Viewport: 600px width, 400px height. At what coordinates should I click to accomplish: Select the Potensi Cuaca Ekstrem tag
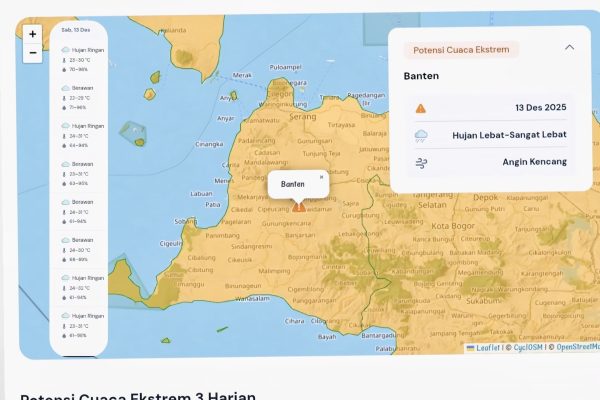pos(462,49)
